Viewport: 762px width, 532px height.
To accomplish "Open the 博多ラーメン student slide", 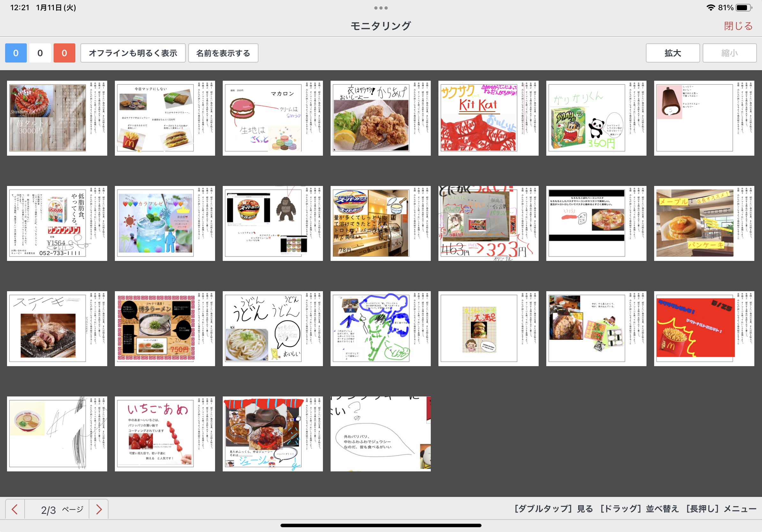I will pyautogui.click(x=165, y=329).
